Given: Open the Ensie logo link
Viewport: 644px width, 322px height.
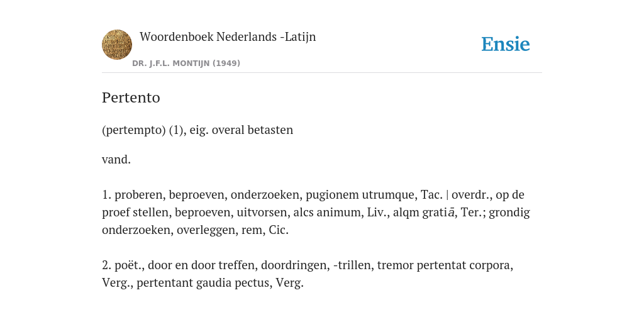Looking at the screenshot, I should (506, 44).
